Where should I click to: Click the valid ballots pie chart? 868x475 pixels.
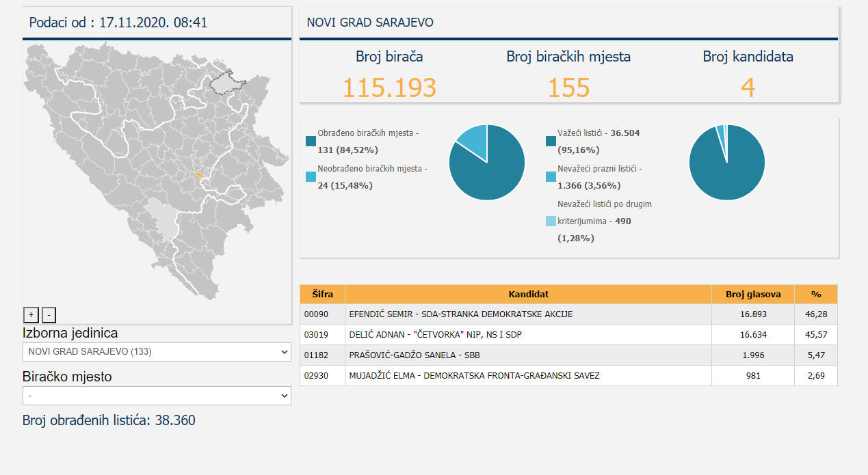pyautogui.click(x=726, y=163)
